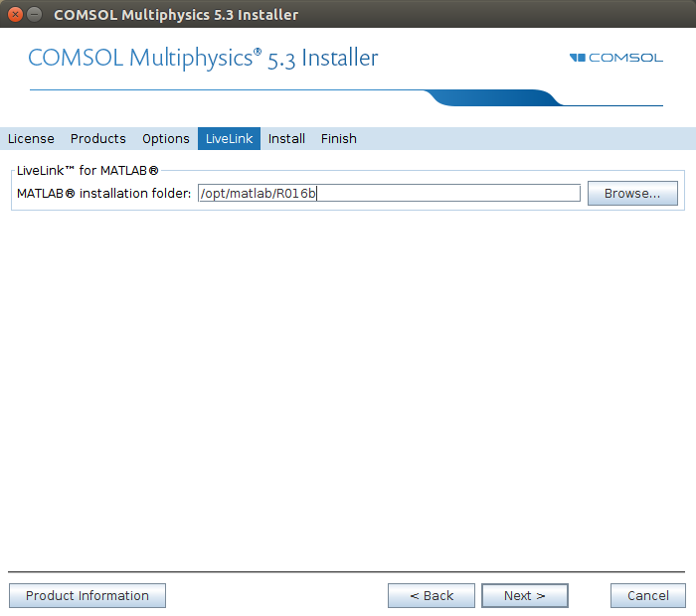
Task: Proceed with the Next > button
Action: 524,596
